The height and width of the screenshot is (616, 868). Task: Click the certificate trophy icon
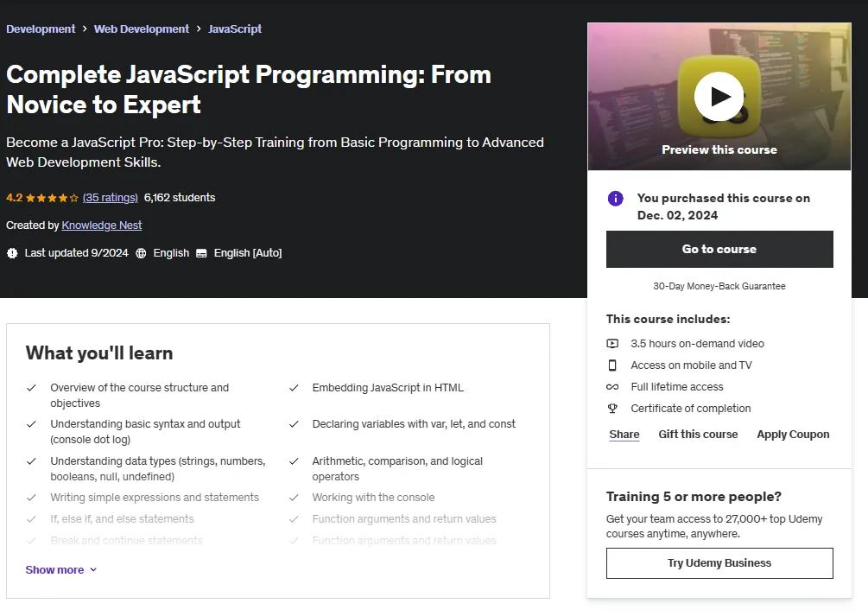coord(612,409)
